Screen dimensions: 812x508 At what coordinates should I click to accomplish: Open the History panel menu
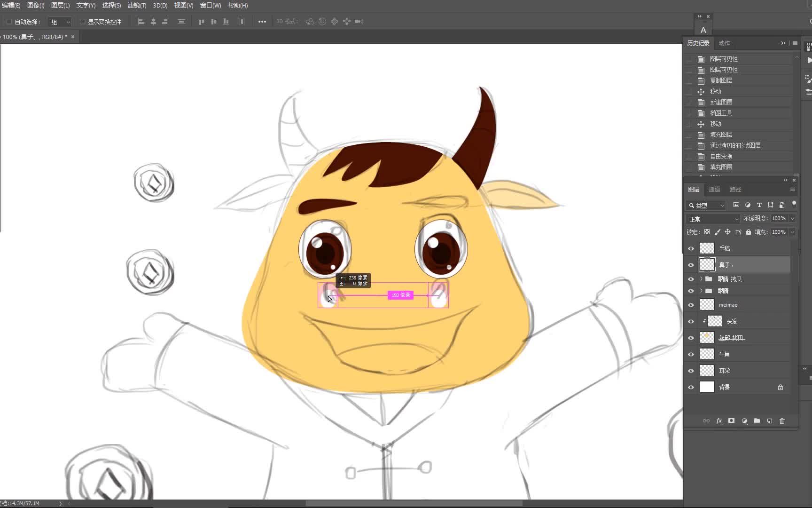(x=795, y=43)
